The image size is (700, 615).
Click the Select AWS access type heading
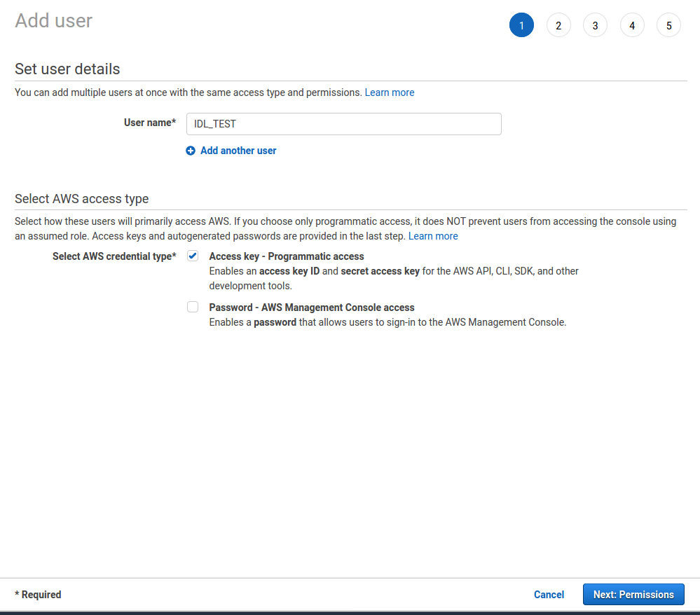82,199
